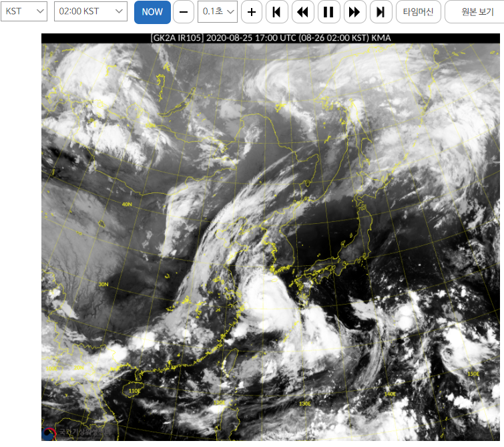Expand the 02:00 KST time selector
The width and height of the screenshot is (504, 447).
tap(90, 12)
